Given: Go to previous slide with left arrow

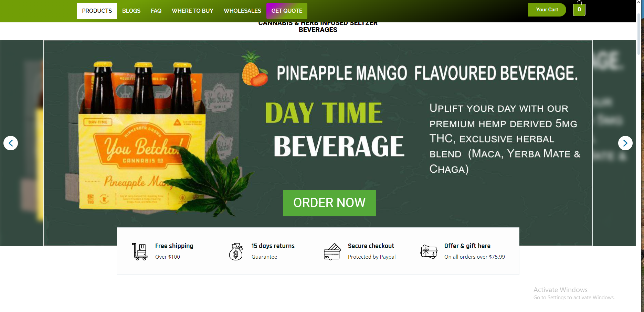Looking at the screenshot, I should coord(11,143).
